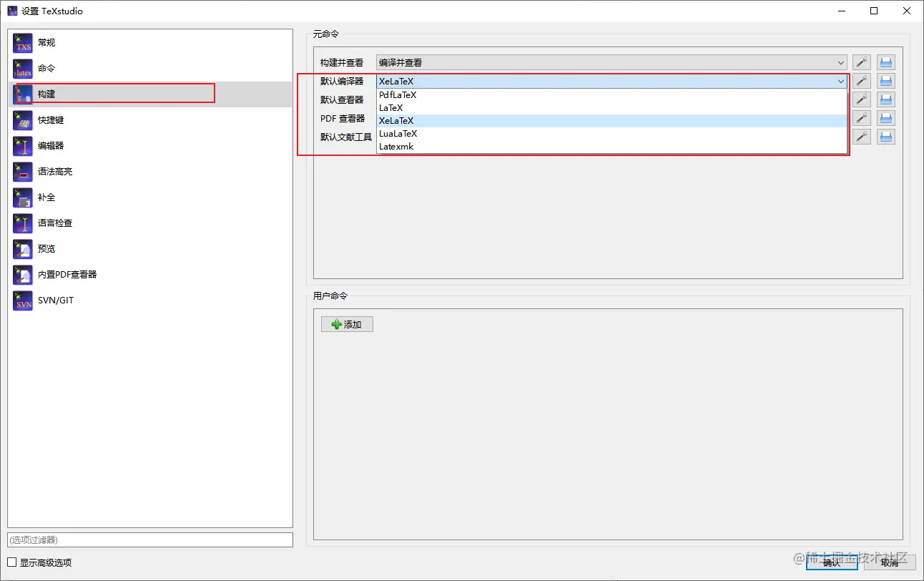Screen dimensions: 924x581
Task: Click wrench configure icon for 默认编译器
Action: pyautogui.click(x=862, y=82)
